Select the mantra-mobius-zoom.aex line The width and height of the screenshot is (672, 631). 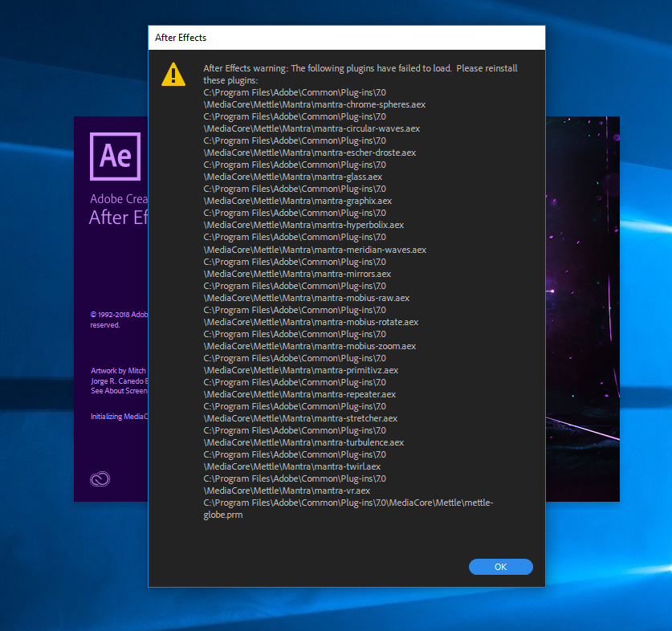tap(309, 345)
